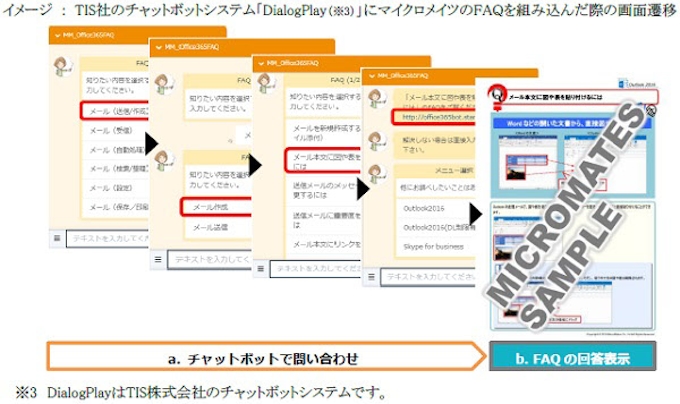Click the text input field in leftmost chat
This screenshot has height=404, width=680.
click(105, 239)
